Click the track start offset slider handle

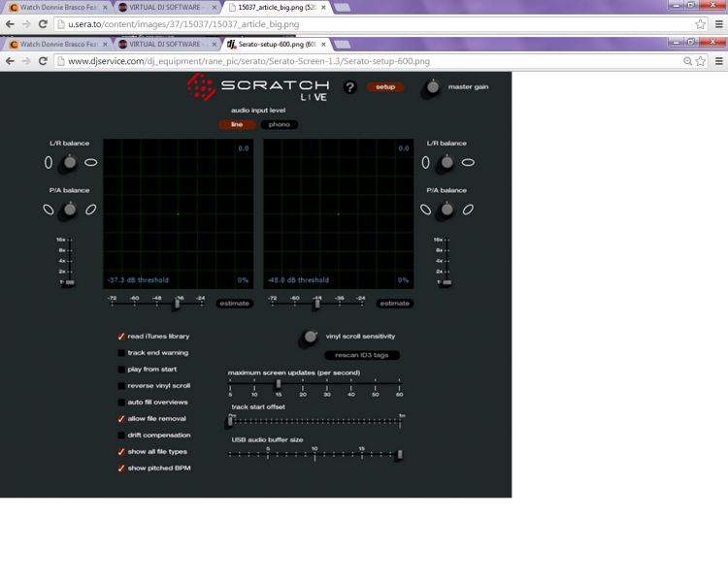(230, 421)
